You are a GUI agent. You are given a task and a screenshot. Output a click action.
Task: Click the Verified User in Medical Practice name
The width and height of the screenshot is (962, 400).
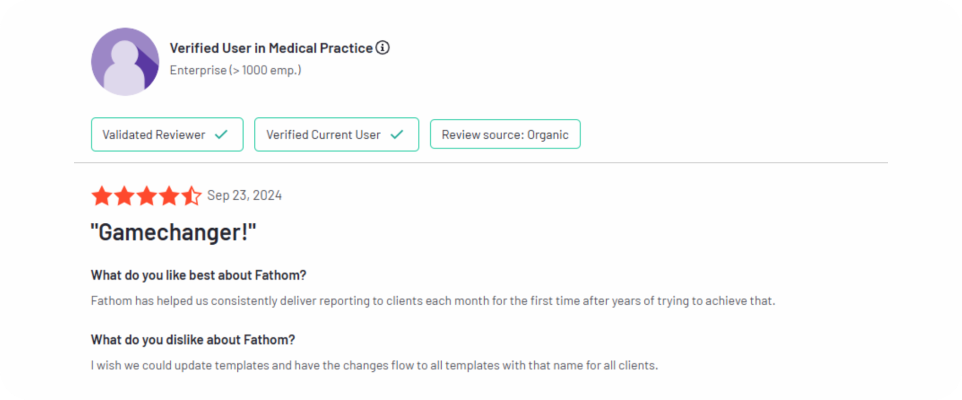[x=271, y=48]
